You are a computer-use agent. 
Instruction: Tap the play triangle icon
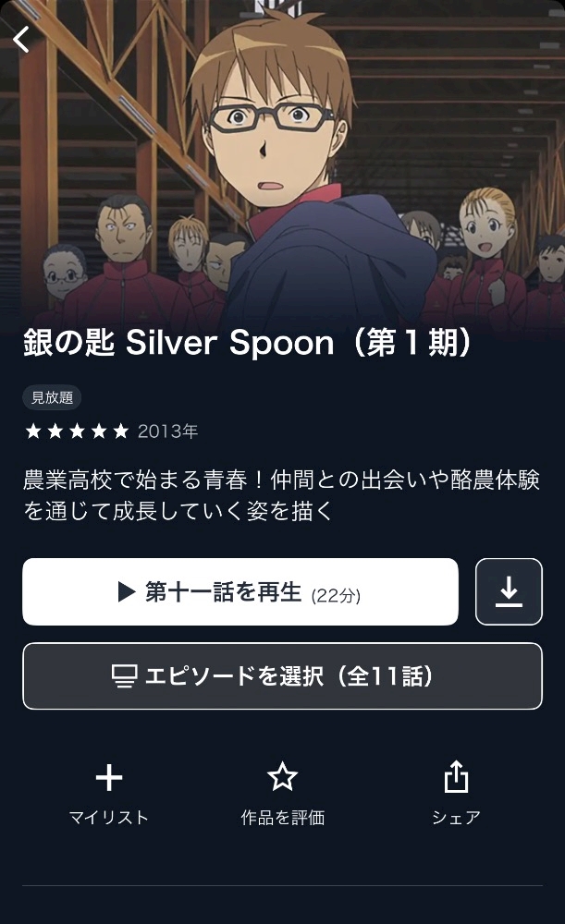126,591
